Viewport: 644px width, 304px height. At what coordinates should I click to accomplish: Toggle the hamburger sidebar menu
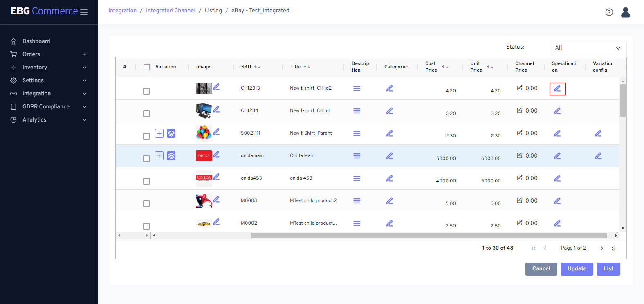coord(84,12)
